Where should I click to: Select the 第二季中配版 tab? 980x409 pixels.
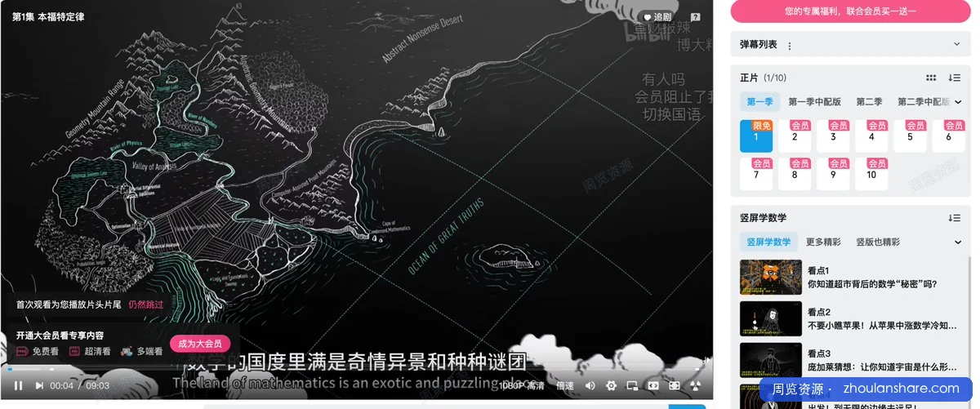tap(923, 102)
